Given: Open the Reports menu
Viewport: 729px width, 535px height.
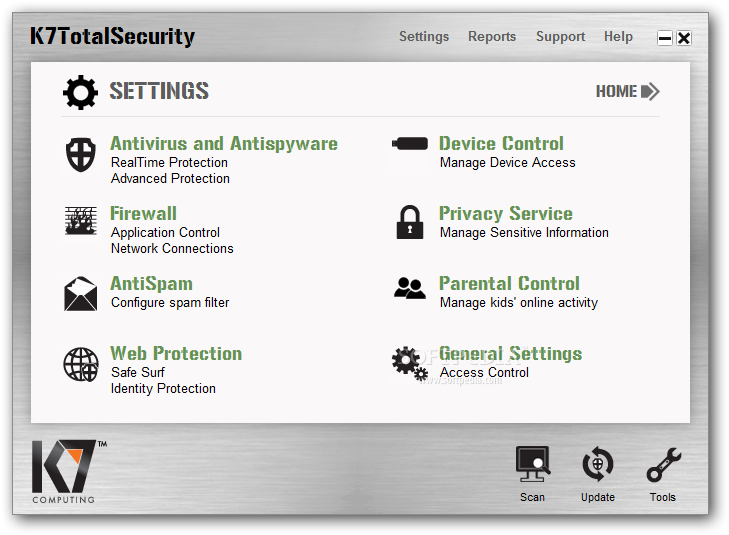Looking at the screenshot, I should tap(492, 36).
